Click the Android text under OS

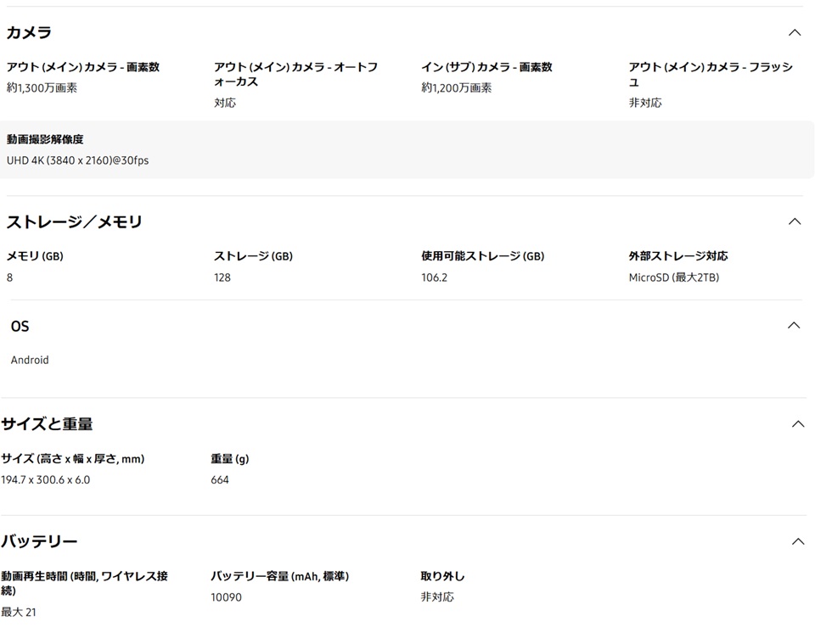(30, 360)
